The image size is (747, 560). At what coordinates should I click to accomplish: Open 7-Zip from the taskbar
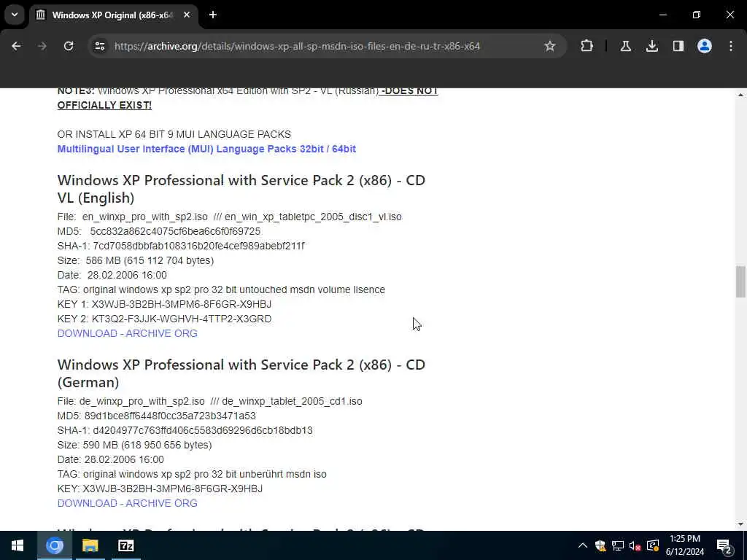pos(125,545)
